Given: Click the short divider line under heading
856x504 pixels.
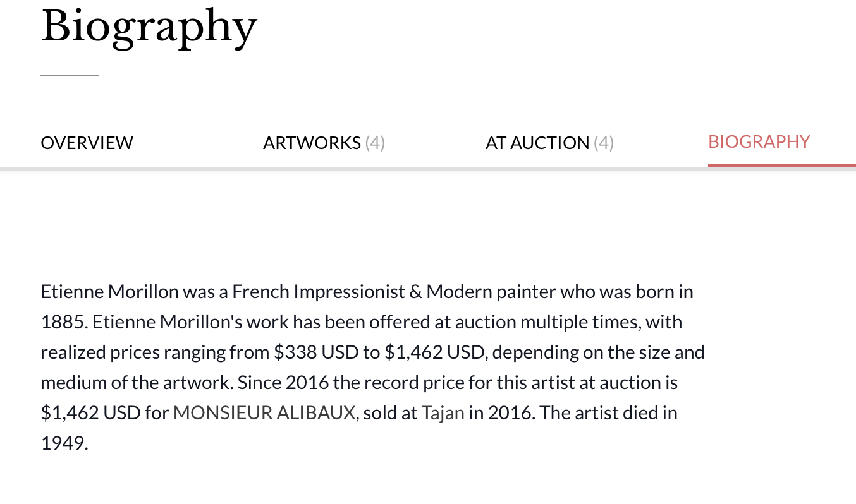Looking at the screenshot, I should [x=70, y=75].
